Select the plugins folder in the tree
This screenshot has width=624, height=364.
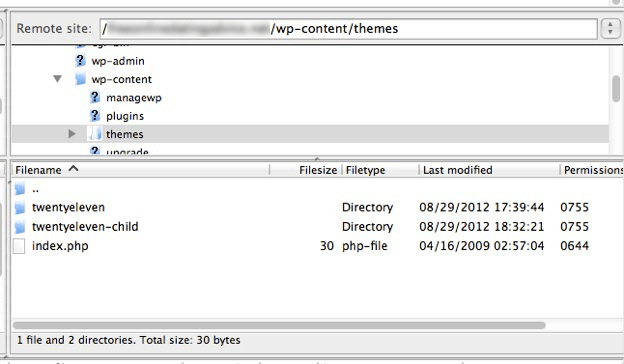[x=125, y=116]
